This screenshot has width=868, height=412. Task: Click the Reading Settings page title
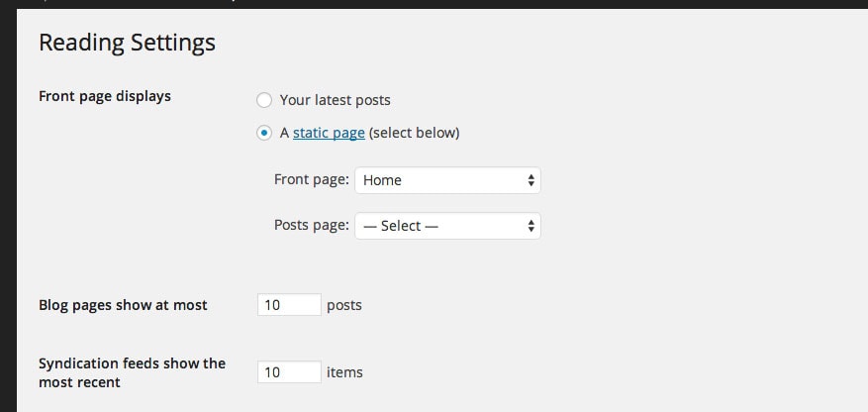tap(128, 43)
